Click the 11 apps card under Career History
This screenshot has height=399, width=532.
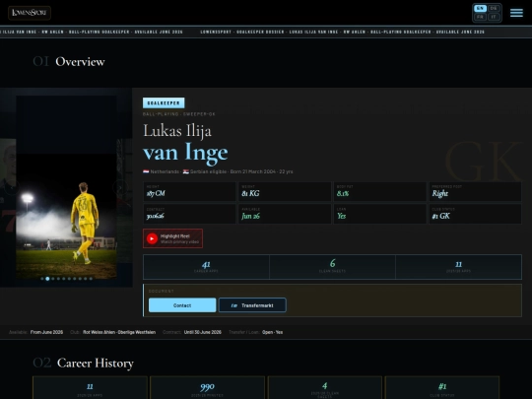pos(90,388)
